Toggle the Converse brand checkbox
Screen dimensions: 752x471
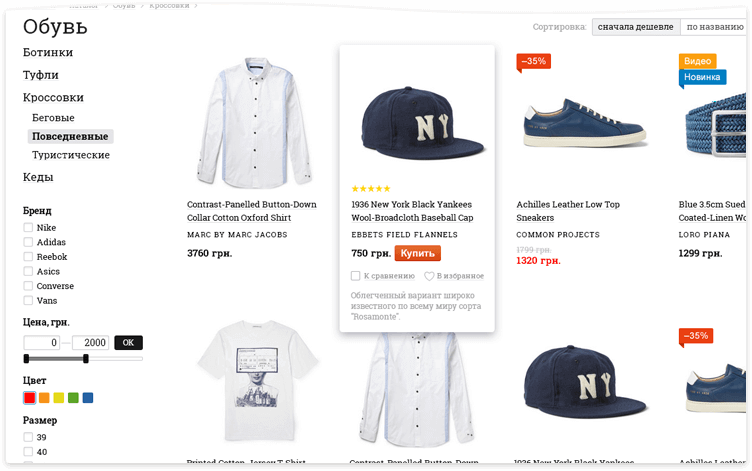tap(29, 286)
